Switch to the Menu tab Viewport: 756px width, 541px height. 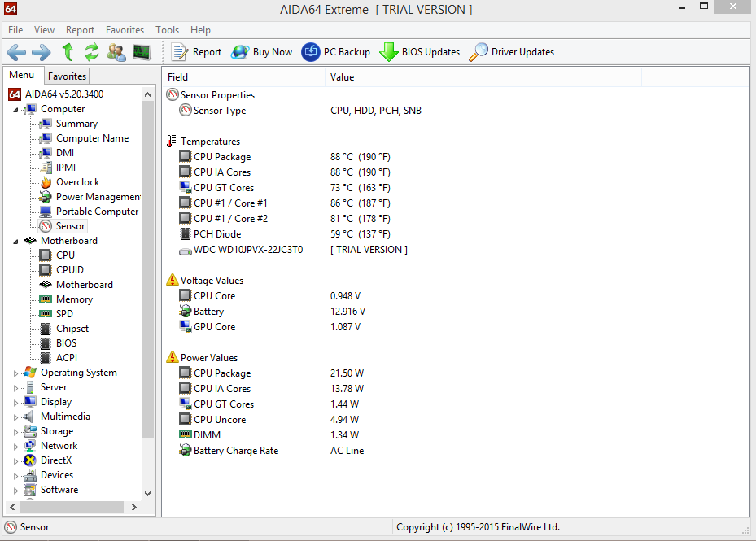22,75
